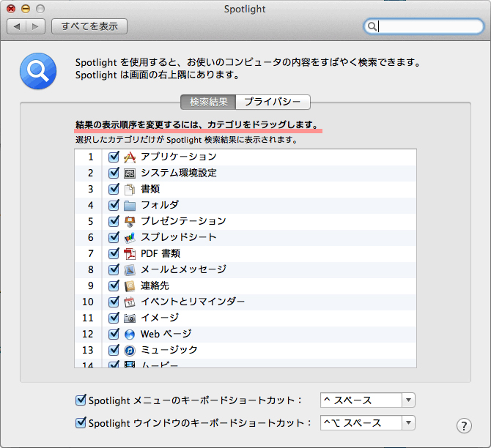The height and width of the screenshot is (448, 491).
Task: Toggle the フォルダ checkbox
Action: click(114, 205)
